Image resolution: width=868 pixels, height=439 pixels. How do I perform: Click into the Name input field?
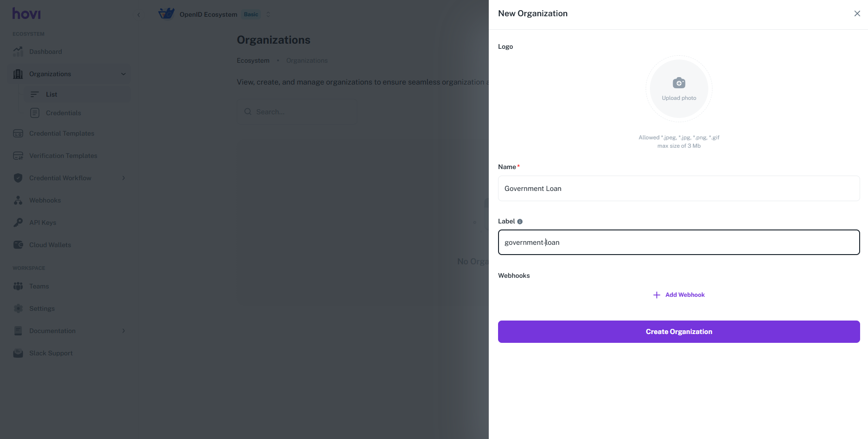pyautogui.click(x=679, y=189)
